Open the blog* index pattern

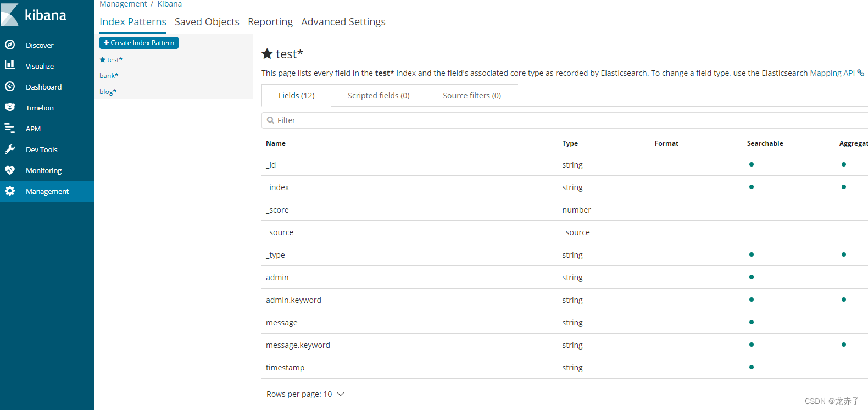108,92
